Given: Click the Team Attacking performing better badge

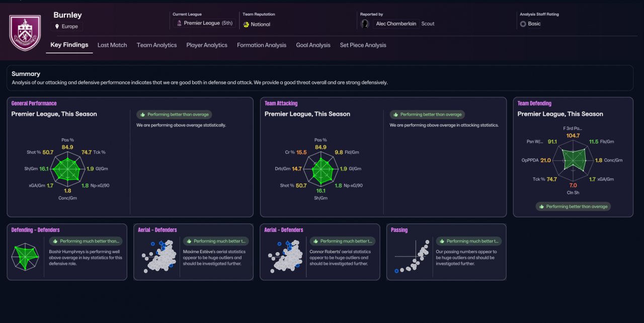Looking at the screenshot, I should click(427, 115).
